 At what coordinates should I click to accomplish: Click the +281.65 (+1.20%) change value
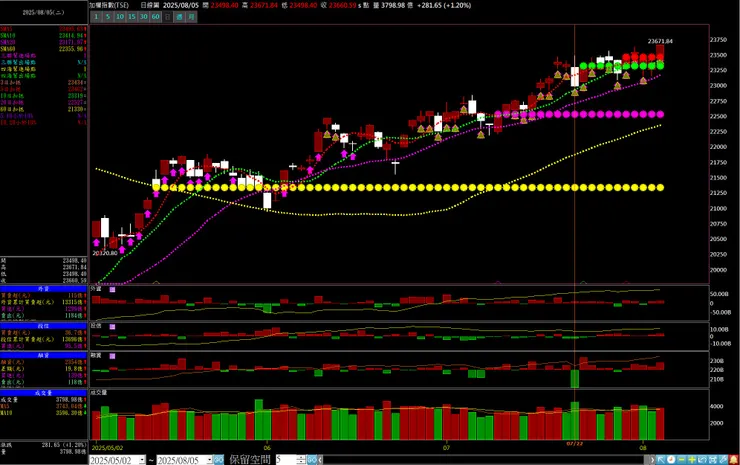pyautogui.click(x=444, y=5)
